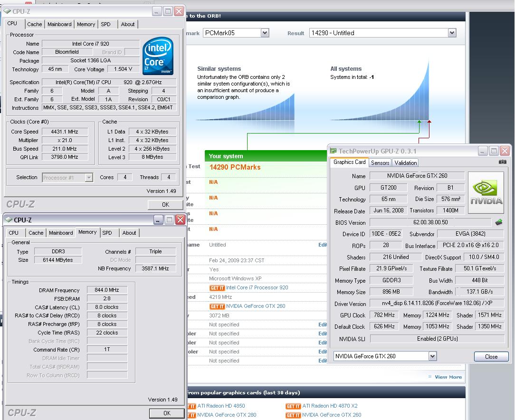
Task: Click the 14290 PCMarks score text
Action: pos(235,167)
